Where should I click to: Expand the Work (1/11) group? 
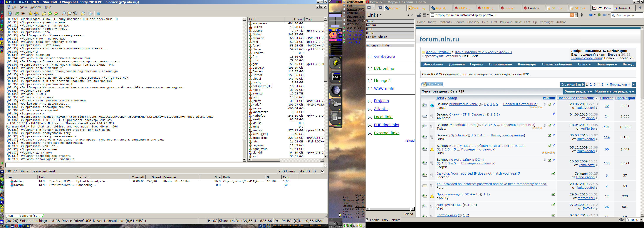(x=344, y=24)
